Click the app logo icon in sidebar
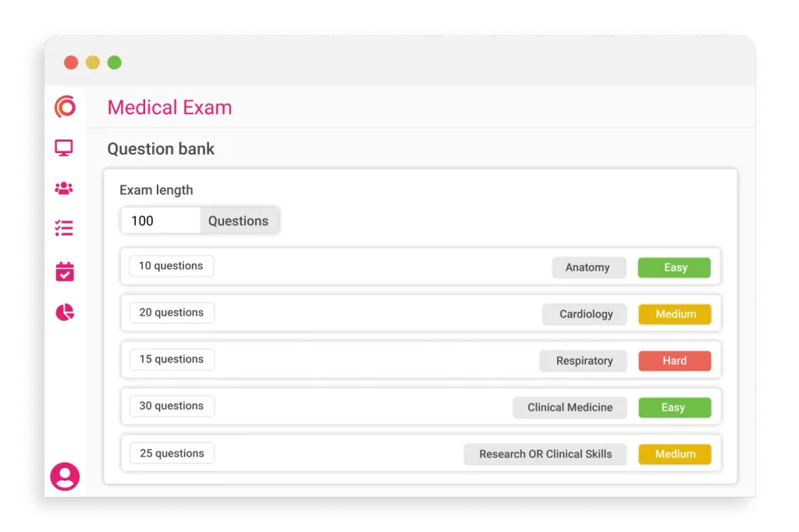The width and height of the screenshot is (799, 532). click(65, 106)
